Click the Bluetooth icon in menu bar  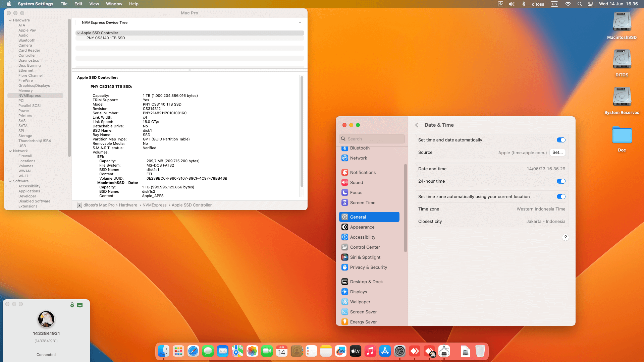click(524, 4)
